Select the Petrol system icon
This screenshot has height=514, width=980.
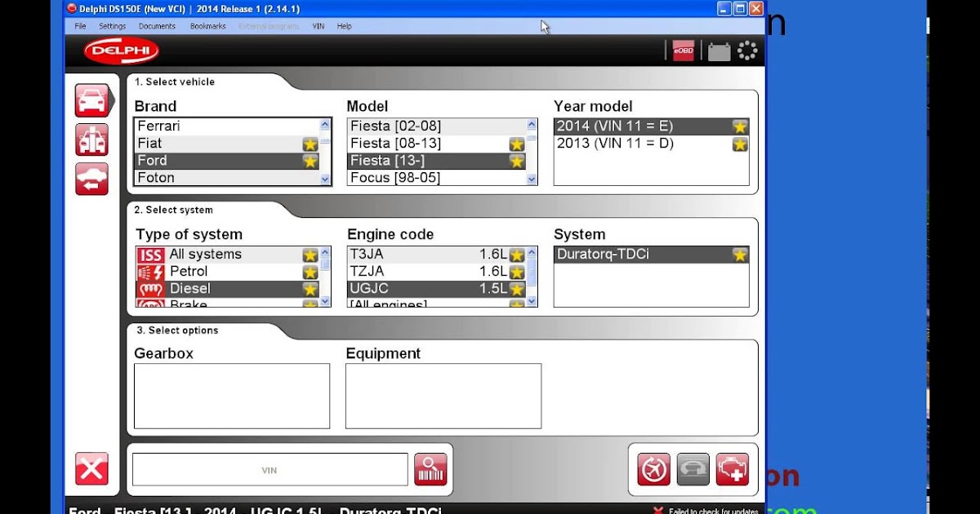150,272
